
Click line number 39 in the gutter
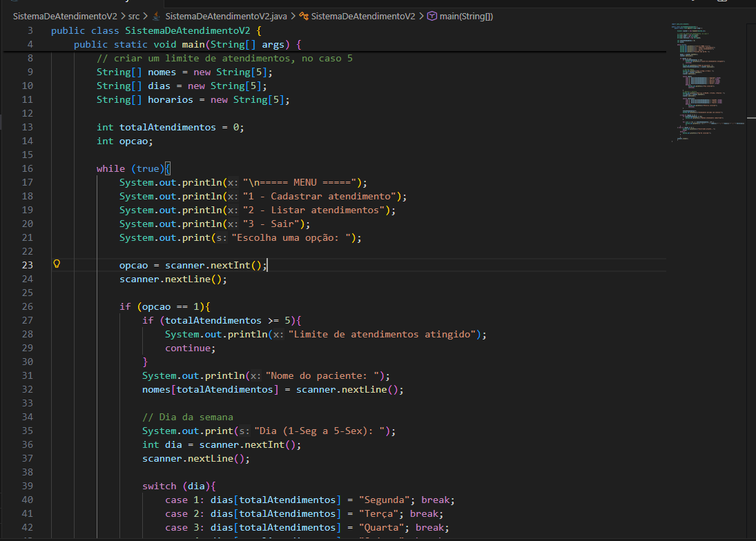coord(27,486)
